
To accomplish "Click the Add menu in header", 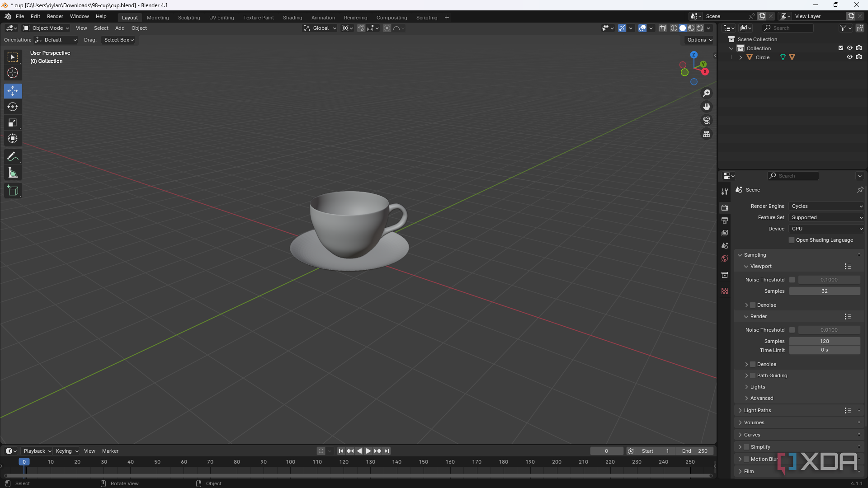I will (x=120, y=28).
